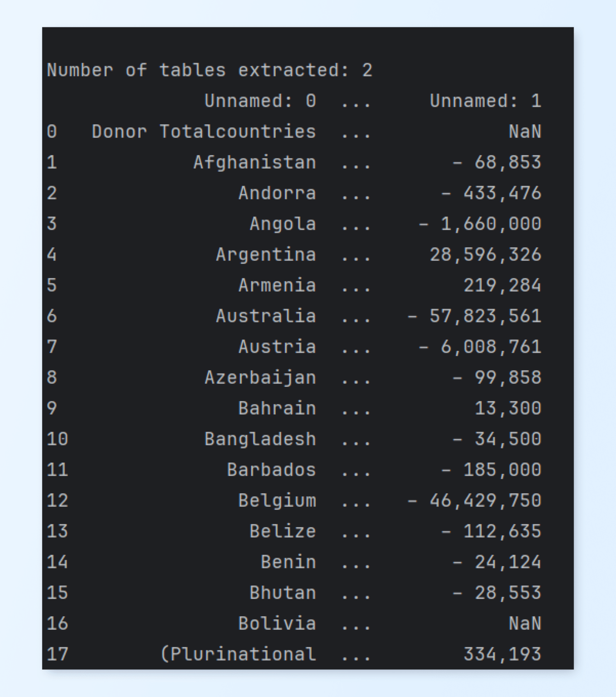The height and width of the screenshot is (697, 616).
Task: Click the Bolivia NaN value
Action: click(525, 623)
